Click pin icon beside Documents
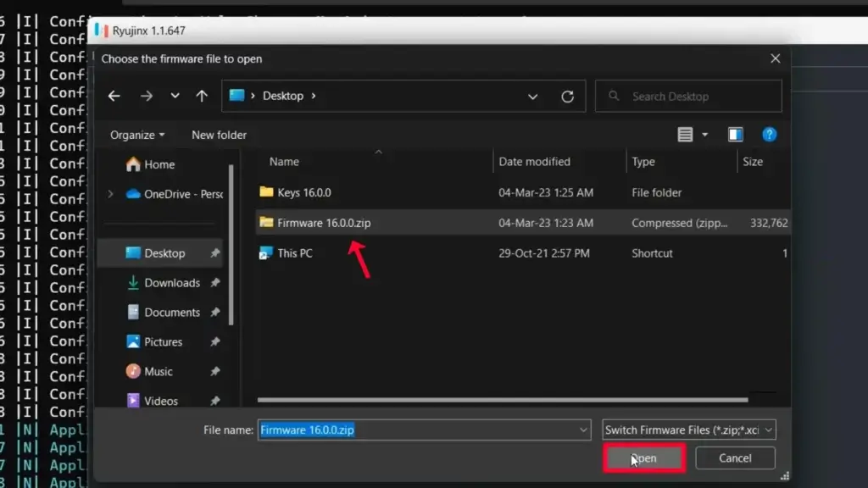Screen dimensions: 868x488 pos(214,312)
